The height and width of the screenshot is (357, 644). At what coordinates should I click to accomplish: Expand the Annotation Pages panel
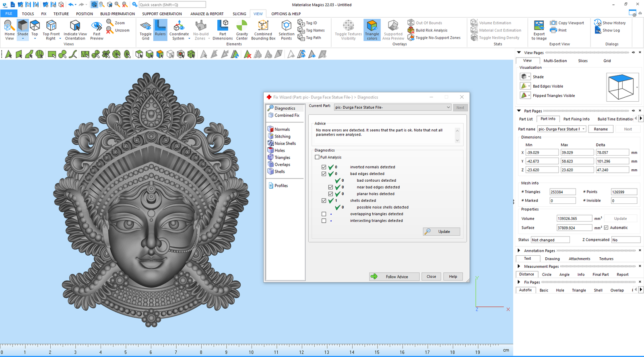pos(519,250)
